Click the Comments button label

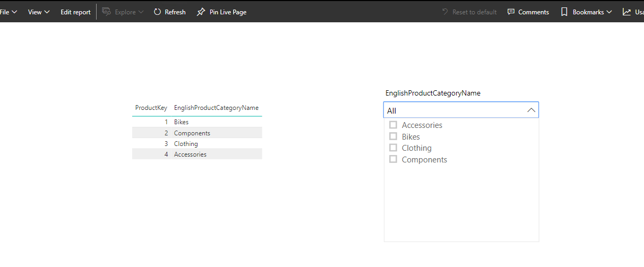[534, 12]
